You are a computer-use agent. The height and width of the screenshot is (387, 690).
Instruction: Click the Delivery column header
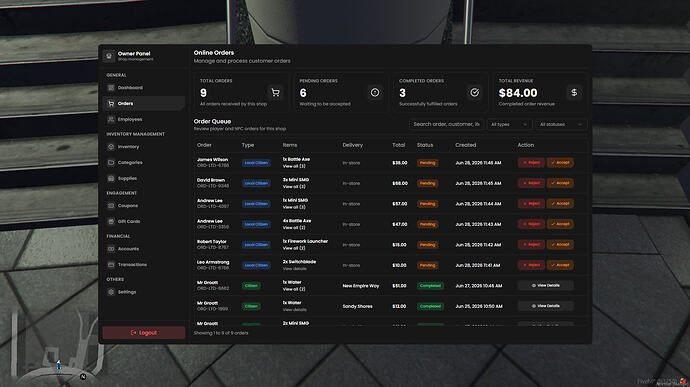(352, 145)
